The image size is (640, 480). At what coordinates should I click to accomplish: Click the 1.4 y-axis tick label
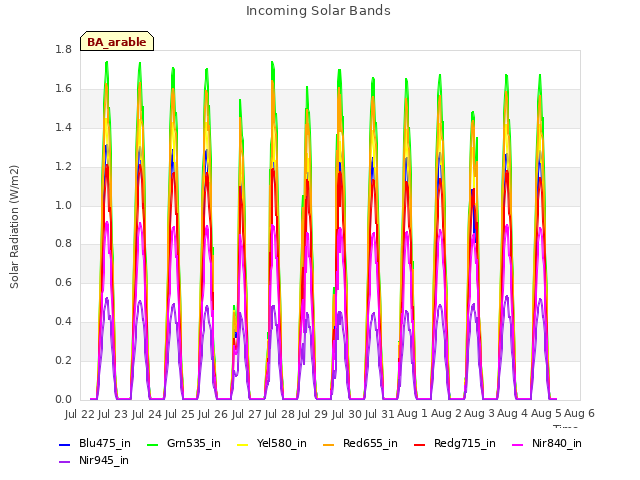coord(63,127)
